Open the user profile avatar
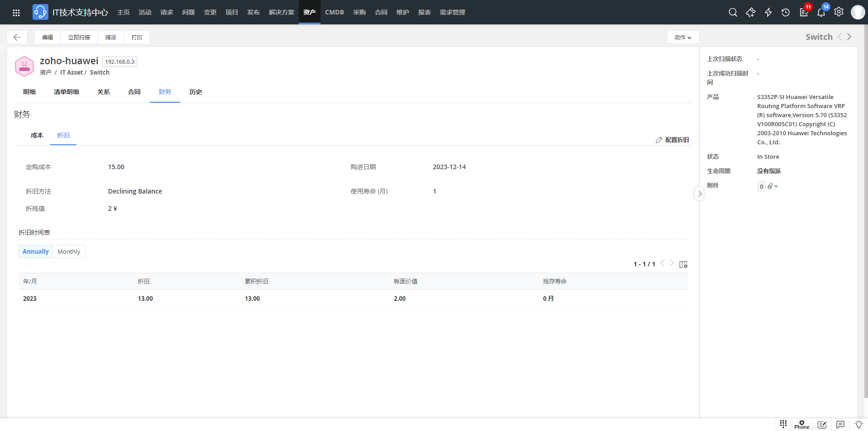 (x=858, y=12)
